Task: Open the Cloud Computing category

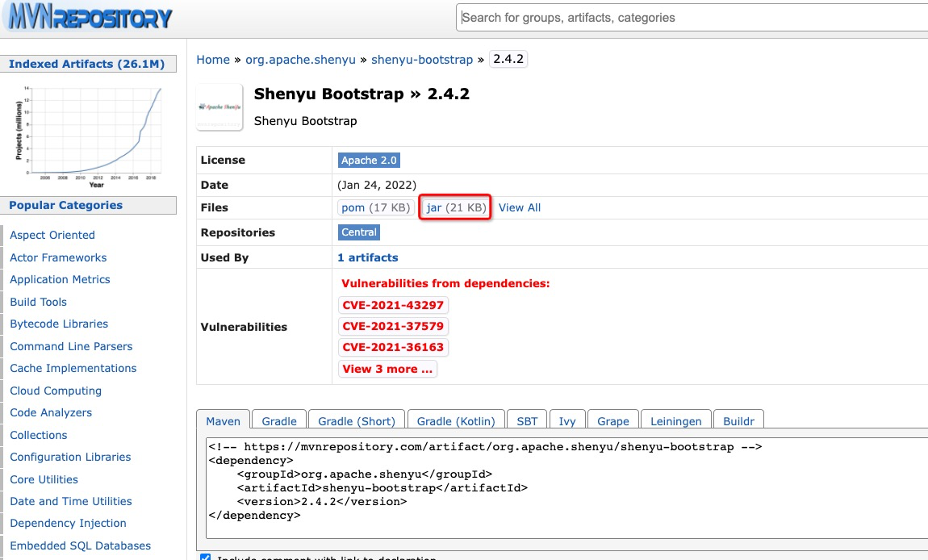Action: (56, 391)
